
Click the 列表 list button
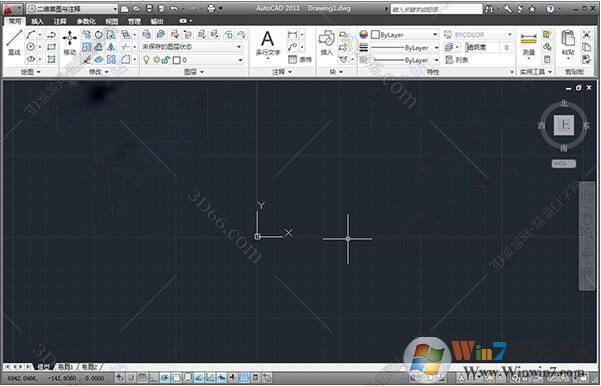point(455,60)
